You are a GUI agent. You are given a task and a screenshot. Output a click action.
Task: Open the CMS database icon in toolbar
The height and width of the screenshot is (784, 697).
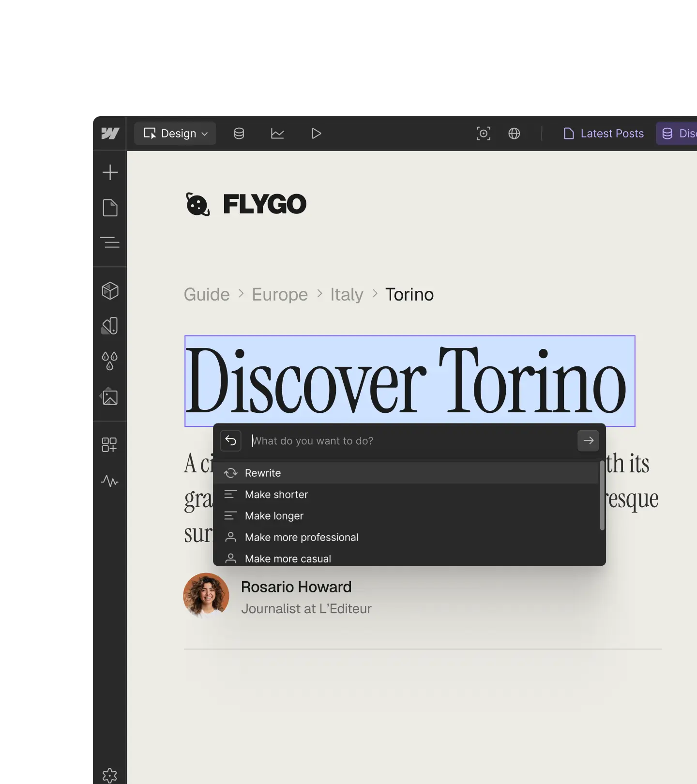[239, 134]
